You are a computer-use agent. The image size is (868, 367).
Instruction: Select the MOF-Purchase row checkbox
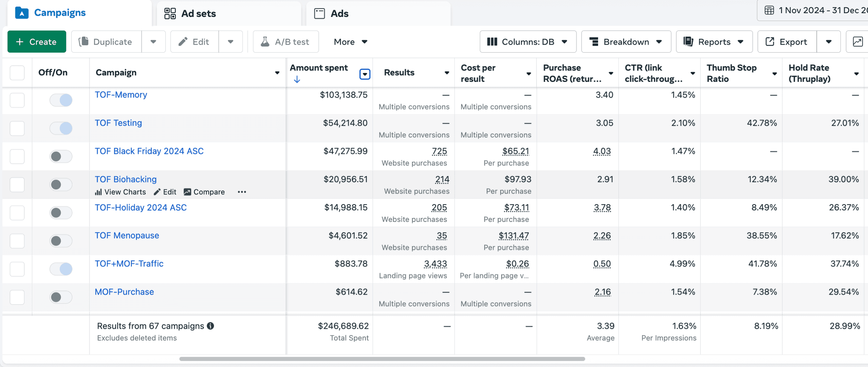point(17,297)
